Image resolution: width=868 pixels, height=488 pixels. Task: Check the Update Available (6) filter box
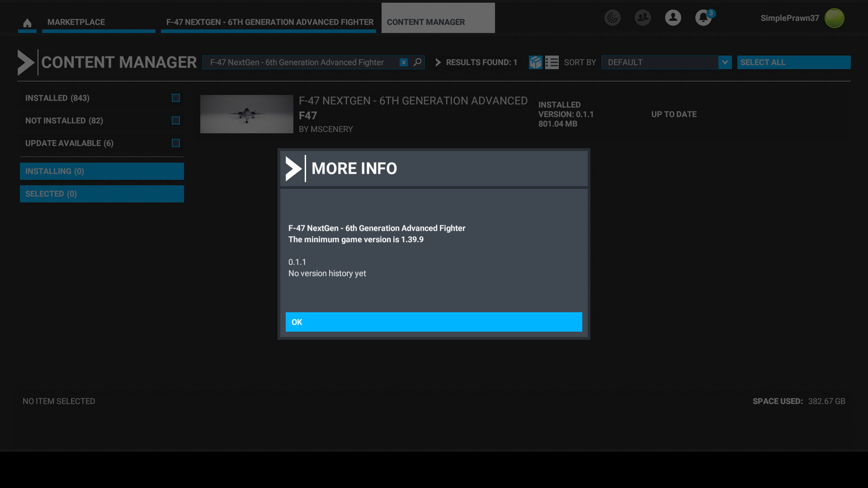[x=176, y=143]
